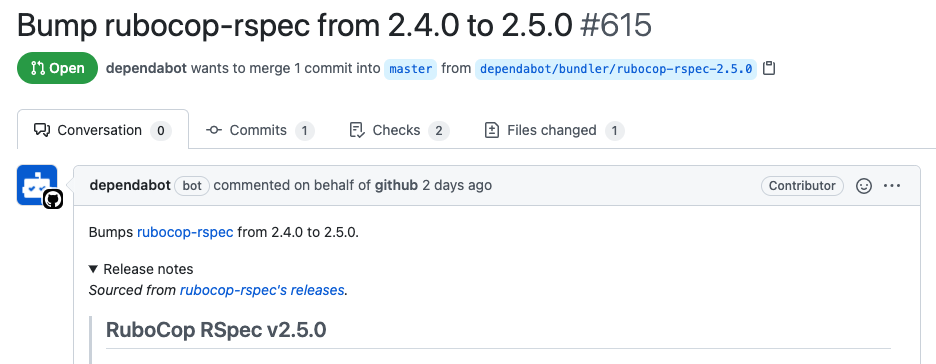Open rubocop-rspec's releases link
936x364 pixels.
262,290
